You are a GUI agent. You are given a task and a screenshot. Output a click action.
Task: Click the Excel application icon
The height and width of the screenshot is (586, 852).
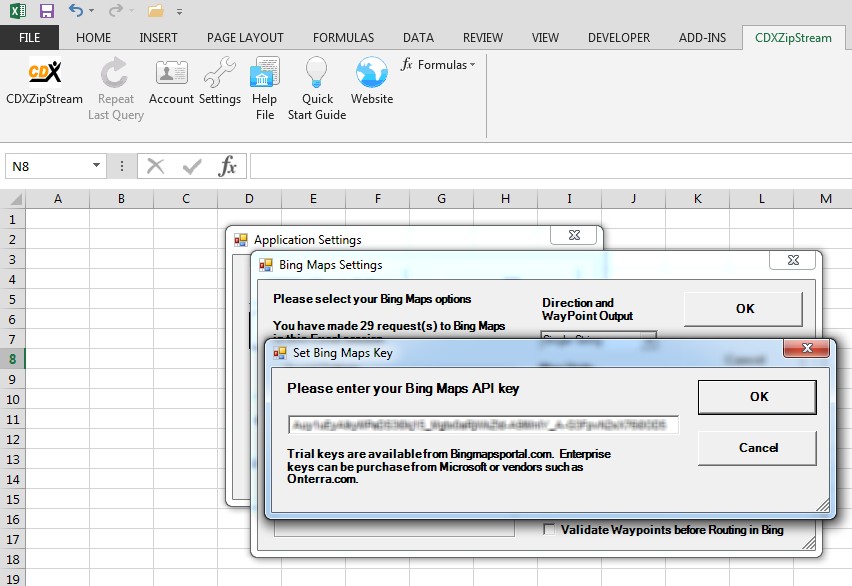coord(18,10)
